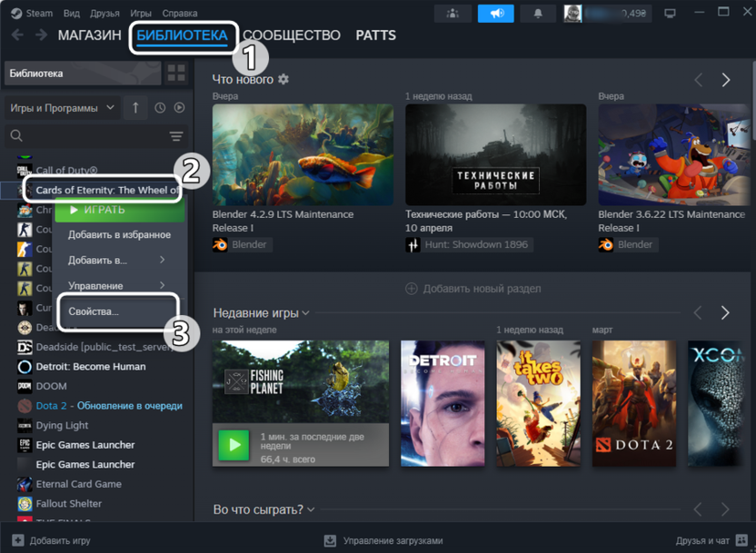Switch to the МАГАЗИН tab
The width and height of the screenshot is (756, 553).
click(x=89, y=35)
